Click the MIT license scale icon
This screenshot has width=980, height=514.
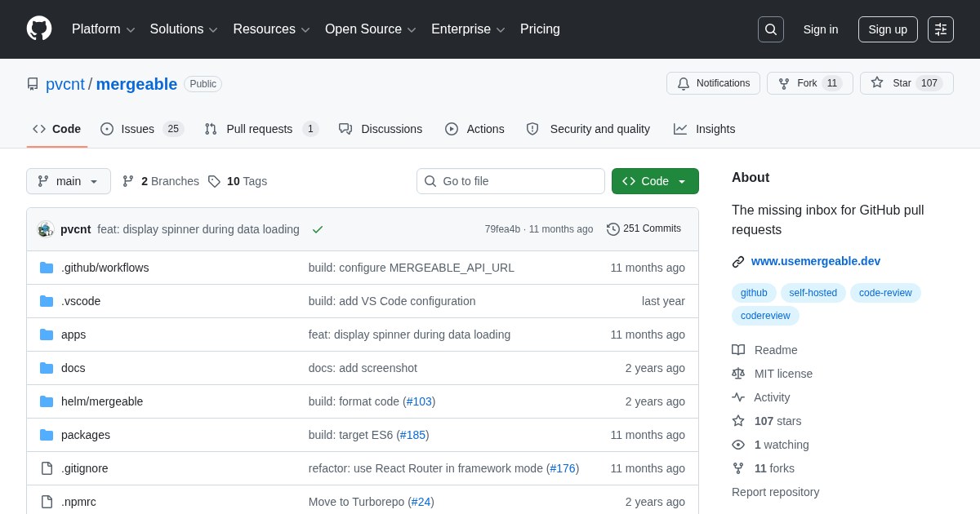point(738,374)
